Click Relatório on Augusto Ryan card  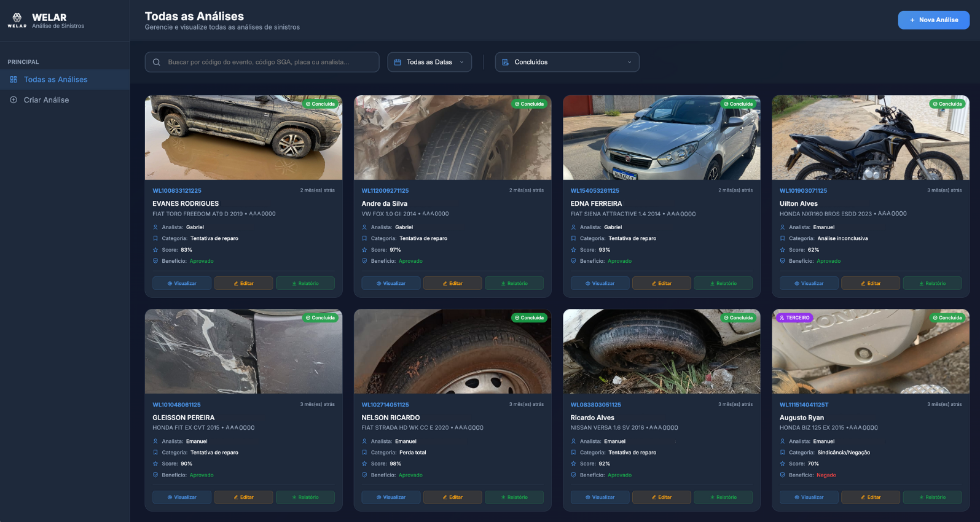point(932,497)
